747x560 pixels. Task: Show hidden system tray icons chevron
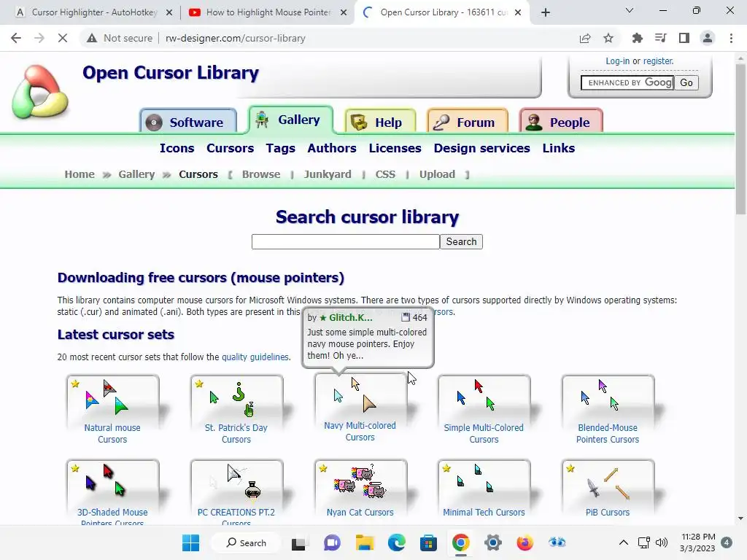[x=623, y=542]
